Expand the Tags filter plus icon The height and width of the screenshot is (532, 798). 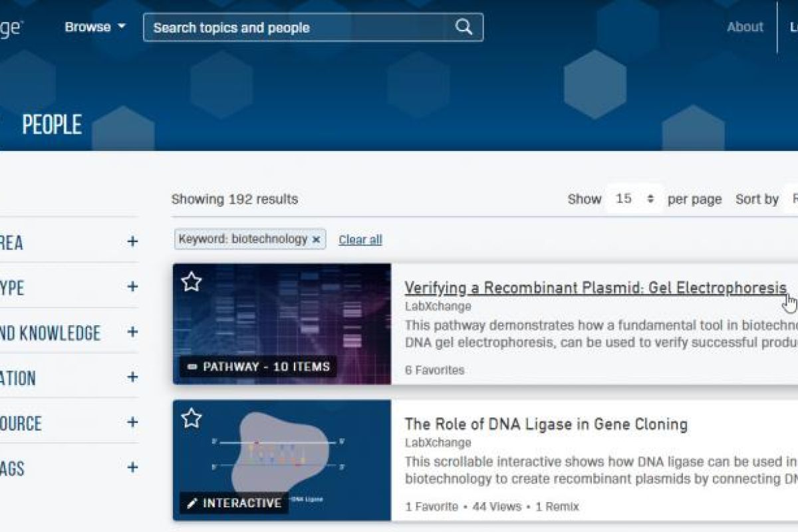132,467
